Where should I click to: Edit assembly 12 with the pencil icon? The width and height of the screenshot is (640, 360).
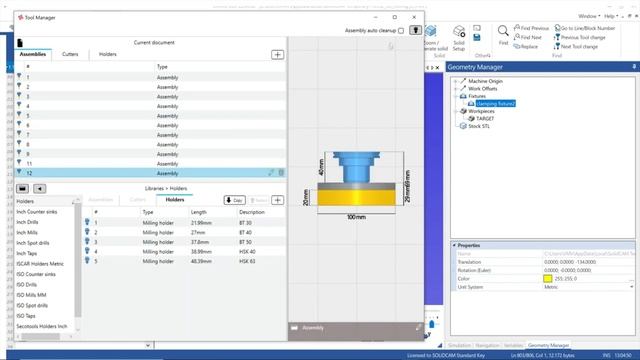[x=271, y=173]
